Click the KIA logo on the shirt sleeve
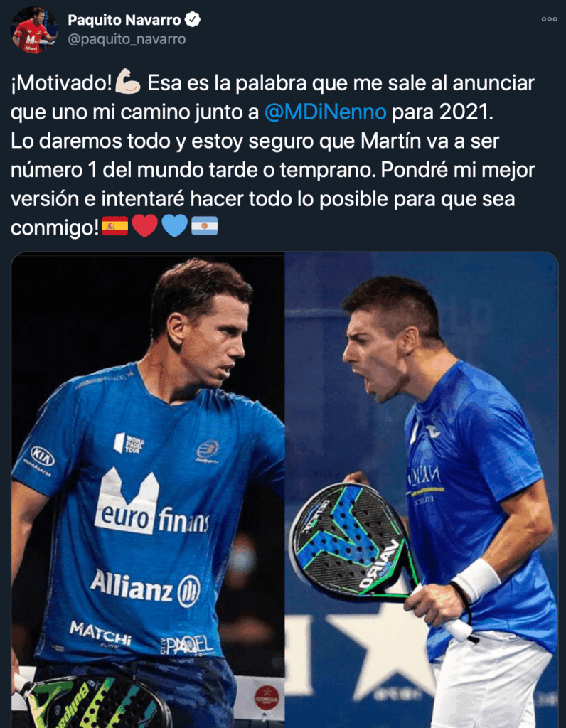This screenshot has height=728, width=566. point(42,456)
